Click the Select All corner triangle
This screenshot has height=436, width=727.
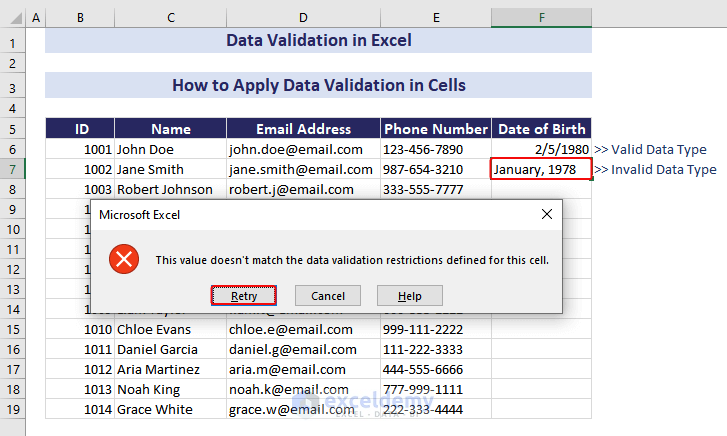coord(13,18)
